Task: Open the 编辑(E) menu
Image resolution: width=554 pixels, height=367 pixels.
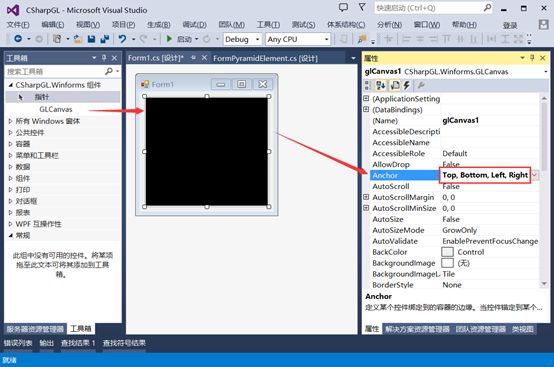Action: coord(53,25)
